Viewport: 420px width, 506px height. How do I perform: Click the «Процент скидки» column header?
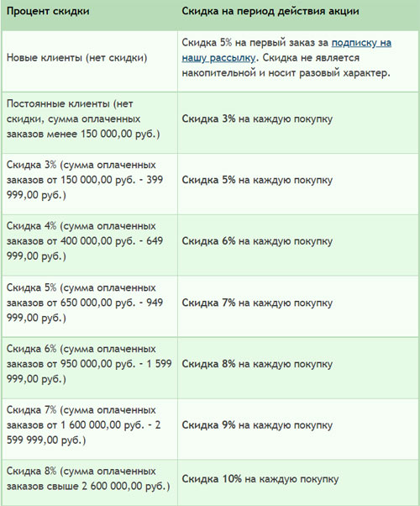tap(48, 11)
